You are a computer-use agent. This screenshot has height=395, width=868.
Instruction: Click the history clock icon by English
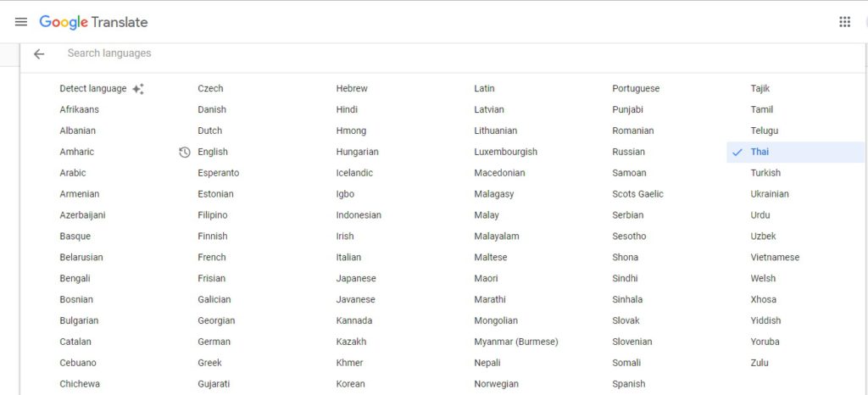pos(185,153)
